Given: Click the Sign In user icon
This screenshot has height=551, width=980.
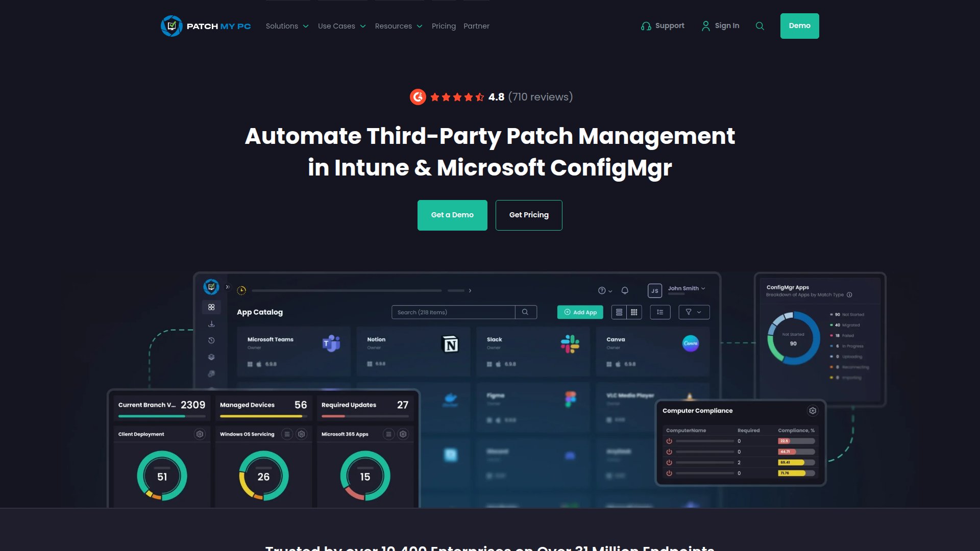Looking at the screenshot, I should point(705,26).
